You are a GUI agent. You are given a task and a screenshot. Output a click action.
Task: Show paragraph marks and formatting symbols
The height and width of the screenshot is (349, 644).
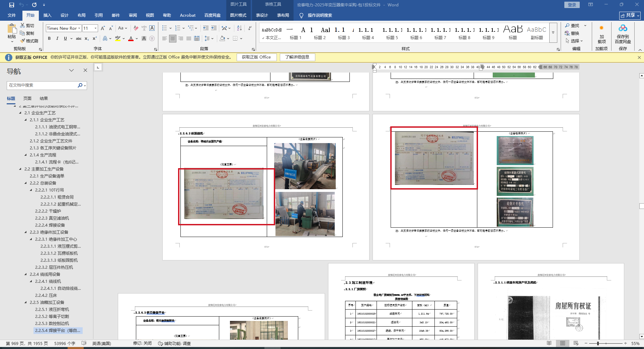[x=250, y=28]
